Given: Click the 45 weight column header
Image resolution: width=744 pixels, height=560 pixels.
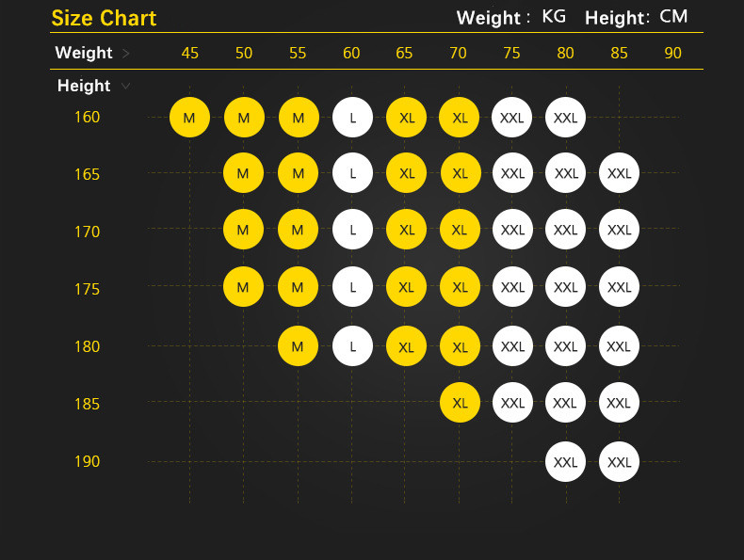Looking at the screenshot, I should click(x=190, y=54).
